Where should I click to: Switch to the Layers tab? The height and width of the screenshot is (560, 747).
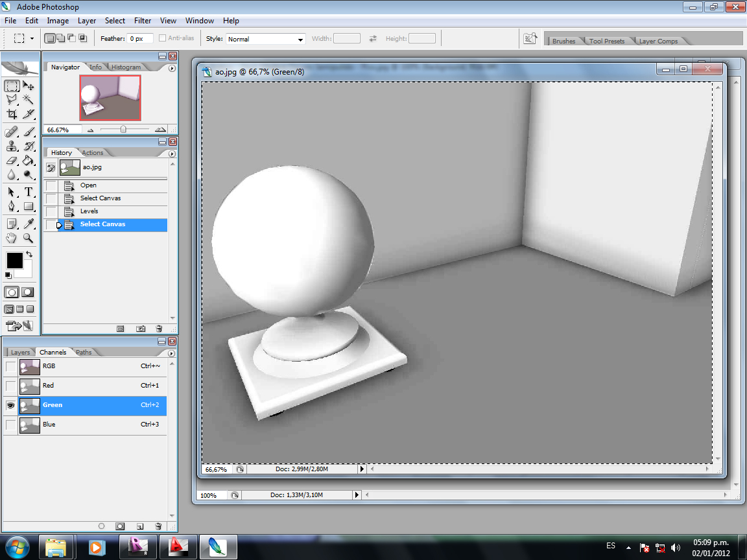20,353
